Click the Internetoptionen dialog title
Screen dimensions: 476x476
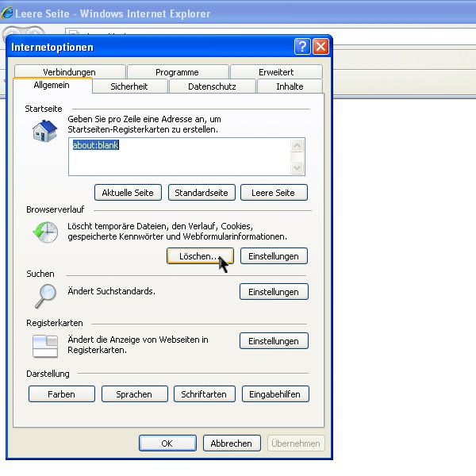[x=52, y=47]
